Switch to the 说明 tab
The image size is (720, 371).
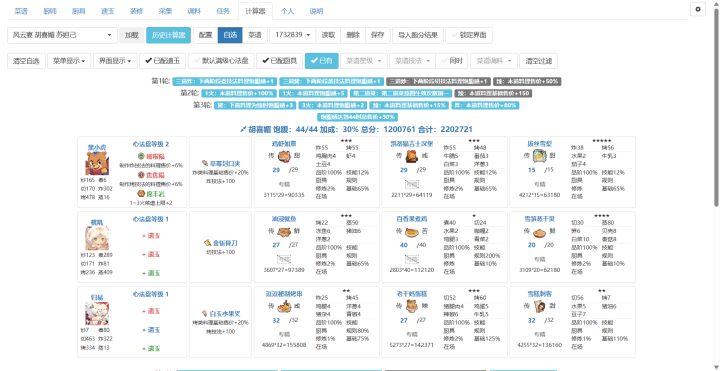point(316,11)
